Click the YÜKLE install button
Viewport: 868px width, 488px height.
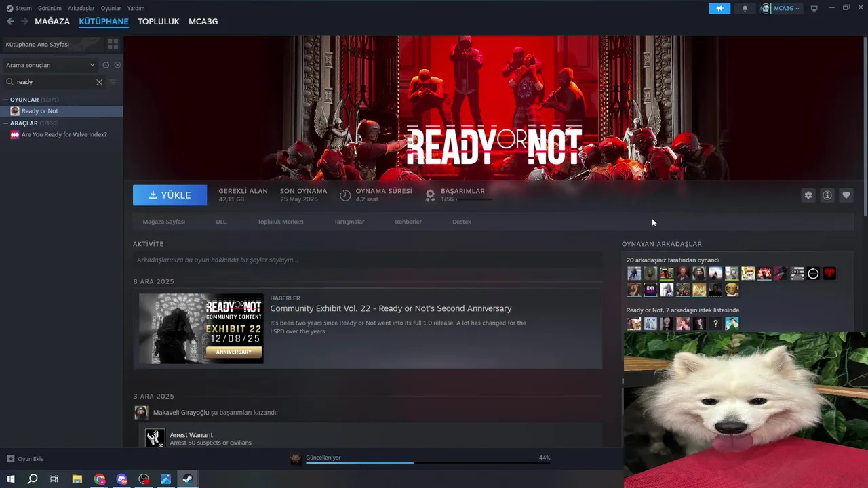point(170,195)
